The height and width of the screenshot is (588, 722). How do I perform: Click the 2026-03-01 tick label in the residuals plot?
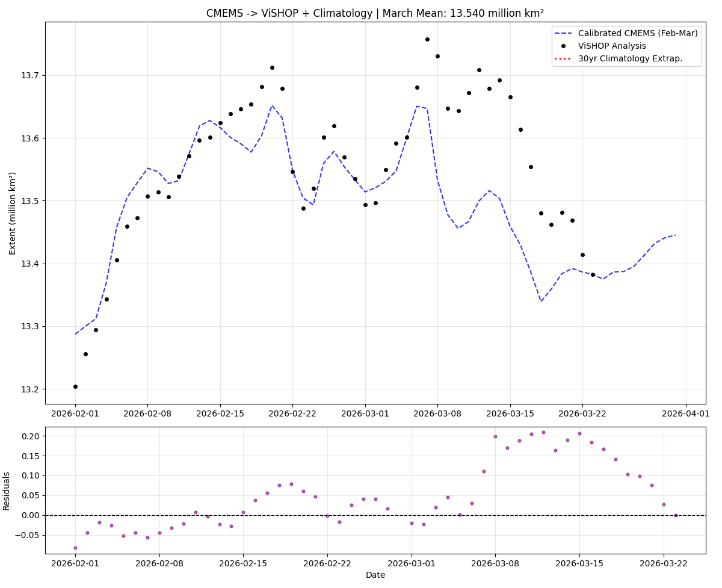[x=412, y=563]
